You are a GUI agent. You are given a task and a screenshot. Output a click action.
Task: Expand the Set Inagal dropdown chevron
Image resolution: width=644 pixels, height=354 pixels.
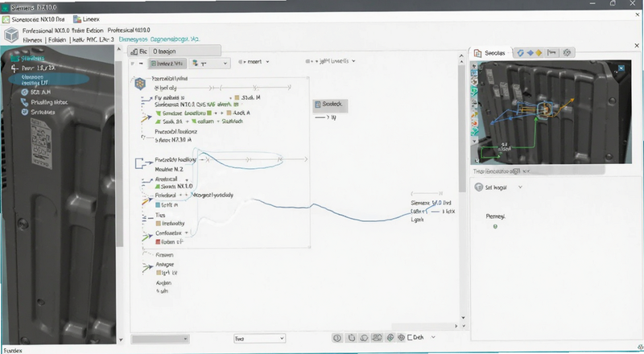coord(520,187)
